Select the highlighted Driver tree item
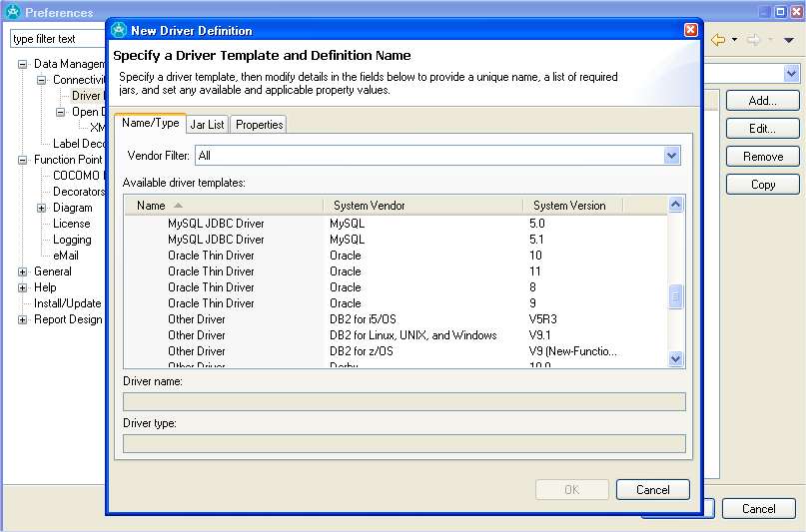Viewport: 806px width, 532px height. click(x=88, y=96)
